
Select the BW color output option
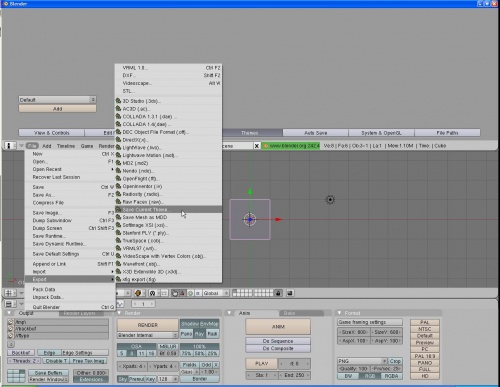point(348,376)
